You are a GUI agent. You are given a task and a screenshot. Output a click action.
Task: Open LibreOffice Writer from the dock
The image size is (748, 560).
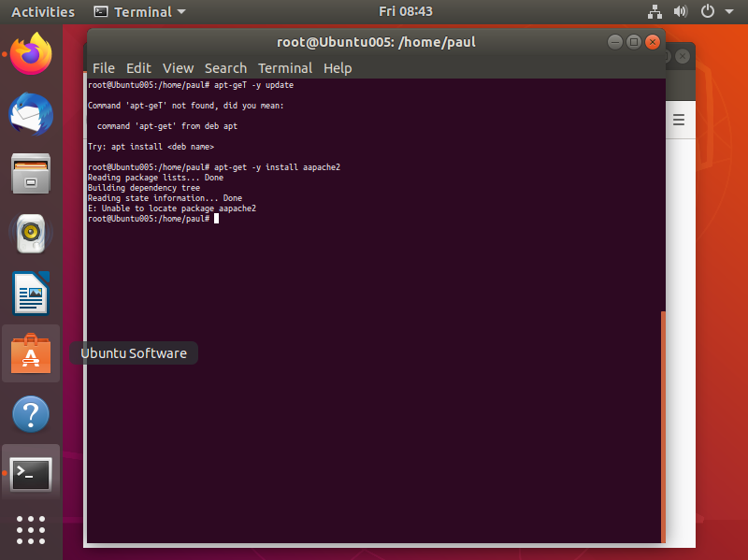(31, 294)
